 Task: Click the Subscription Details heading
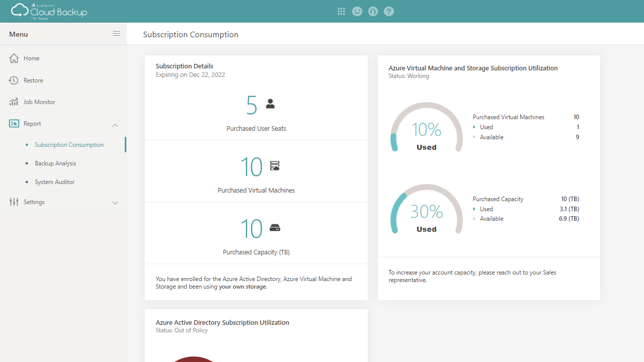pos(184,66)
